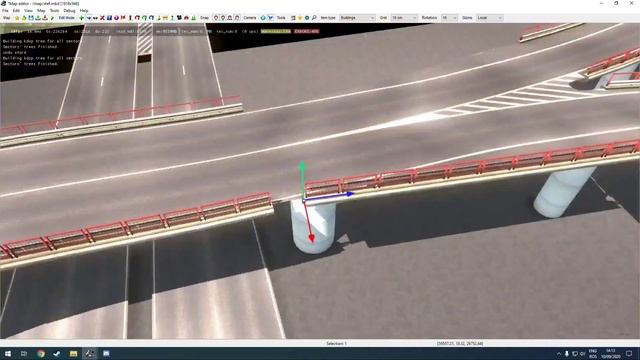Click the green up-arrow gizmo axis handle
Screen dimensions: 640x360
[x=302, y=166]
